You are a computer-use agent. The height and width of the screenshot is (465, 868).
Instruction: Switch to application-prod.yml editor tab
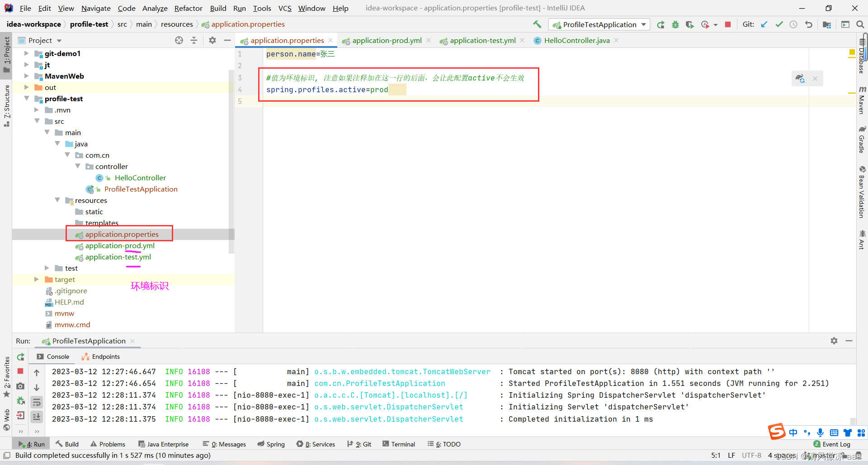(x=387, y=40)
